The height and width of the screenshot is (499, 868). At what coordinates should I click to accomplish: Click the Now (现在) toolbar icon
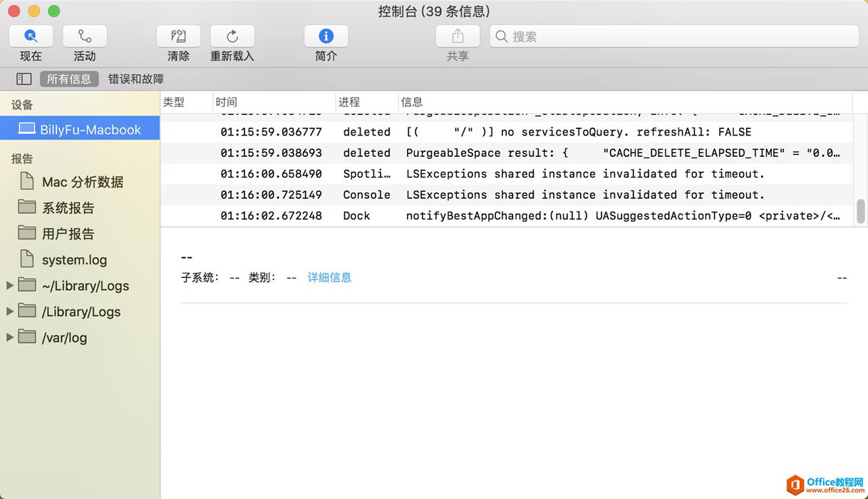pos(31,36)
